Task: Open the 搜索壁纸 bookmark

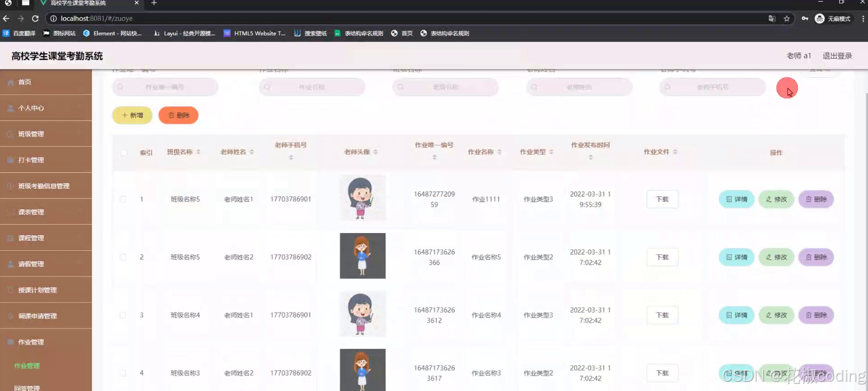Action: [310, 33]
